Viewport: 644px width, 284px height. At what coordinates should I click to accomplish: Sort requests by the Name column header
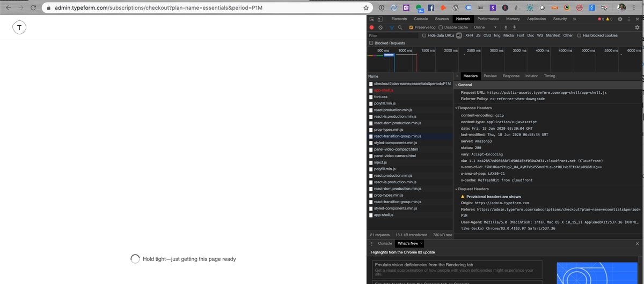coord(411,77)
